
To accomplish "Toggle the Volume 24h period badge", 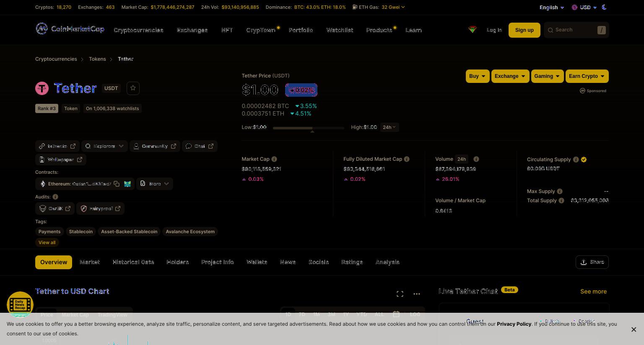I will (x=462, y=159).
